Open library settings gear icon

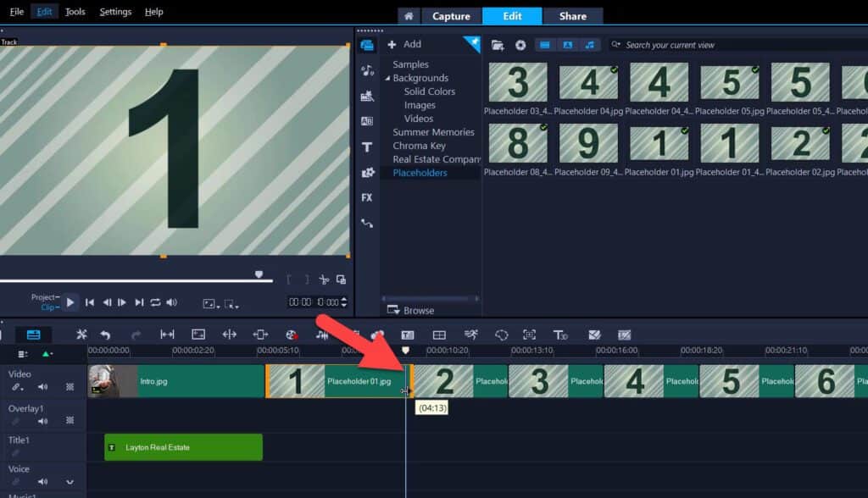click(520, 45)
